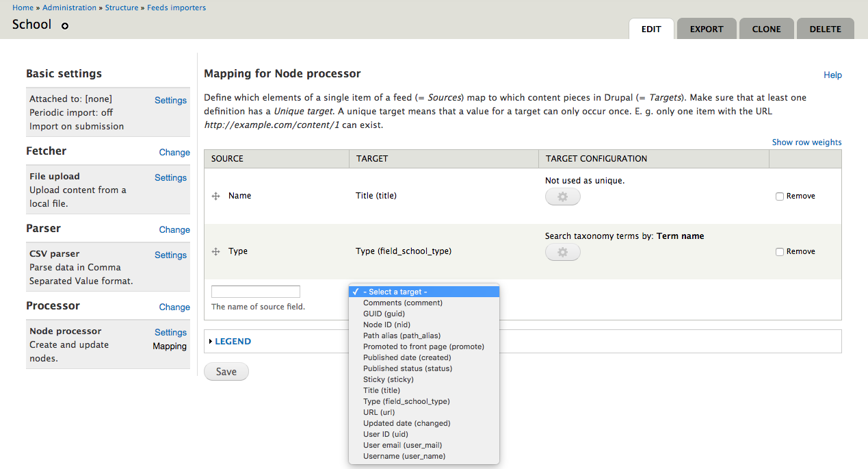Click the Save button

pyautogui.click(x=226, y=372)
